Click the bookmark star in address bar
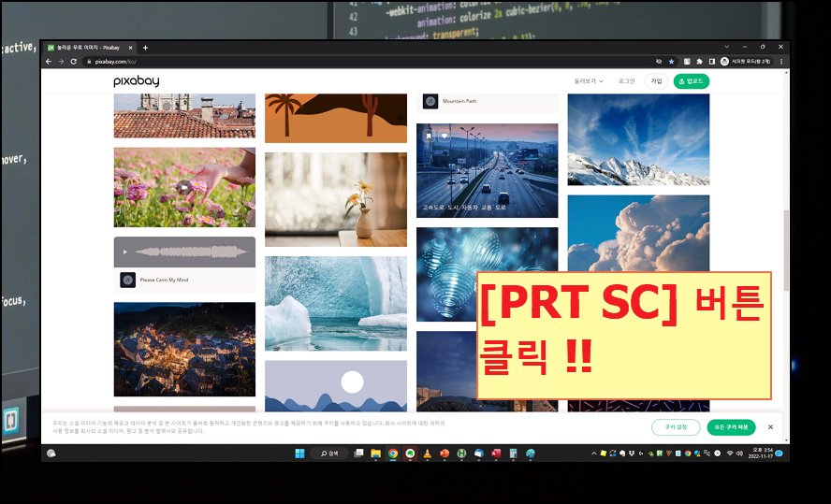Screen dimensions: 831x504 [x=672, y=62]
